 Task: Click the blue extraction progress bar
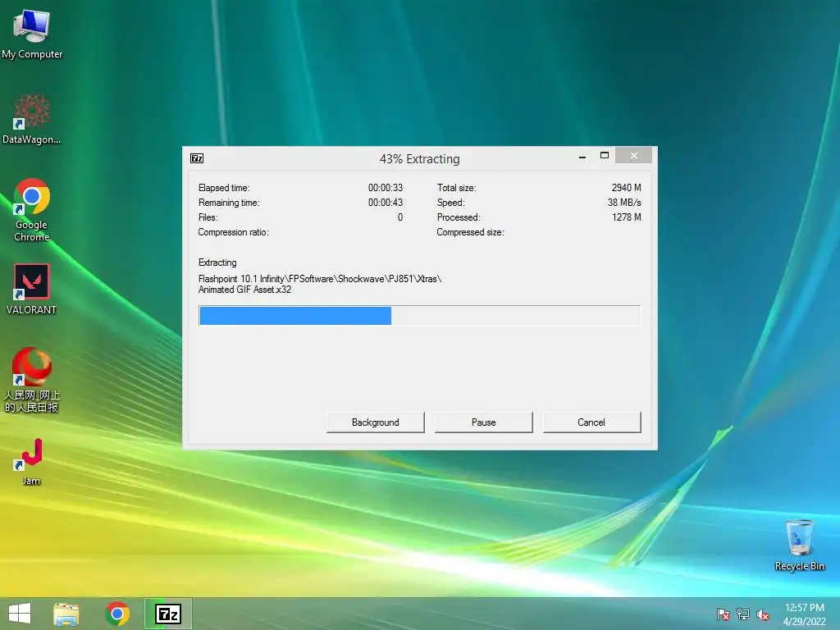pos(419,316)
